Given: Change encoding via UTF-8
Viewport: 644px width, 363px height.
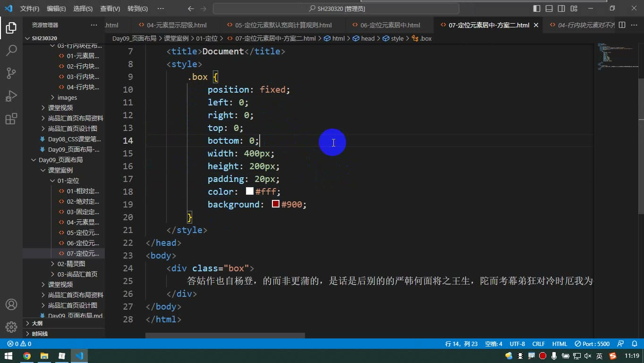Looking at the screenshot, I should (x=517, y=344).
